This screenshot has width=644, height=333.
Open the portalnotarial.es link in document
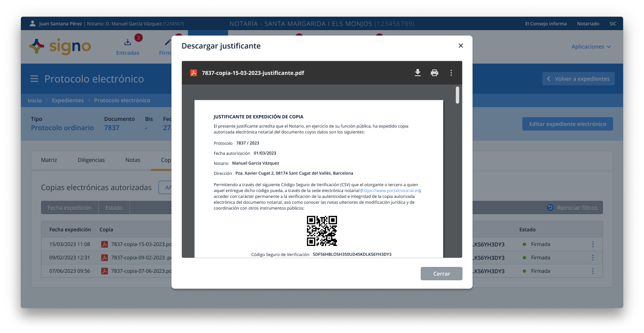click(x=390, y=191)
